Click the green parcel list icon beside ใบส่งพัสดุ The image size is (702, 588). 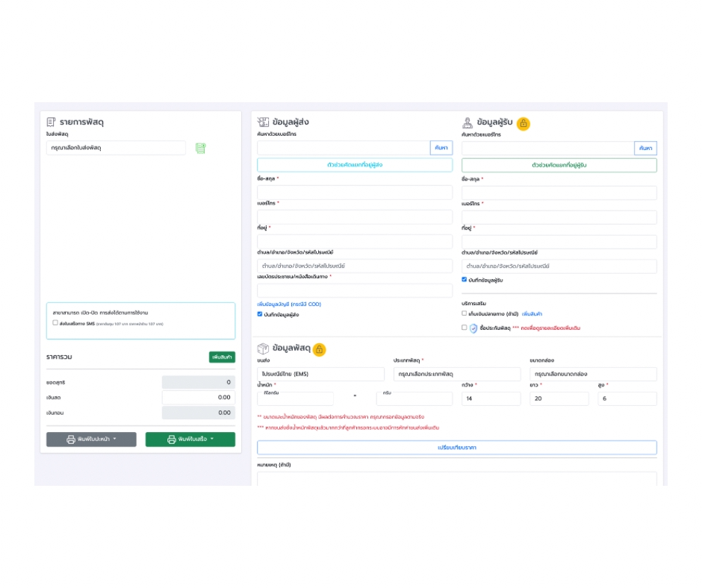[x=200, y=148]
